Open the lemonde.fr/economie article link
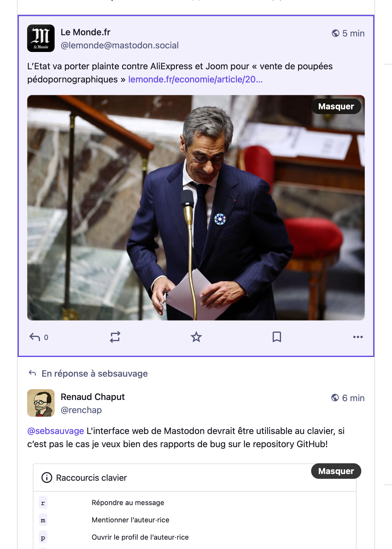The height and width of the screenshot is (549, 392). coord(195,79)
